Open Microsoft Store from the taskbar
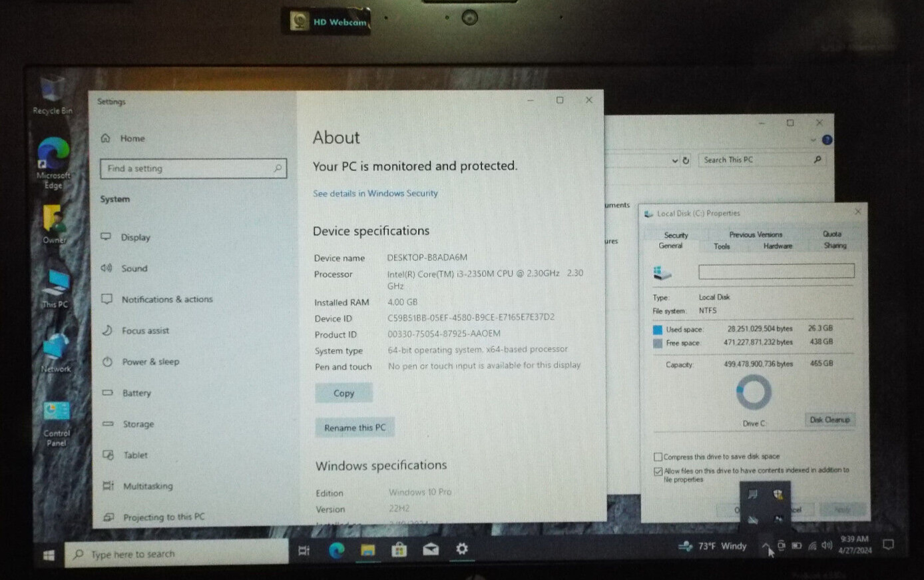This screenshot has width=924, height=580. 399,550
